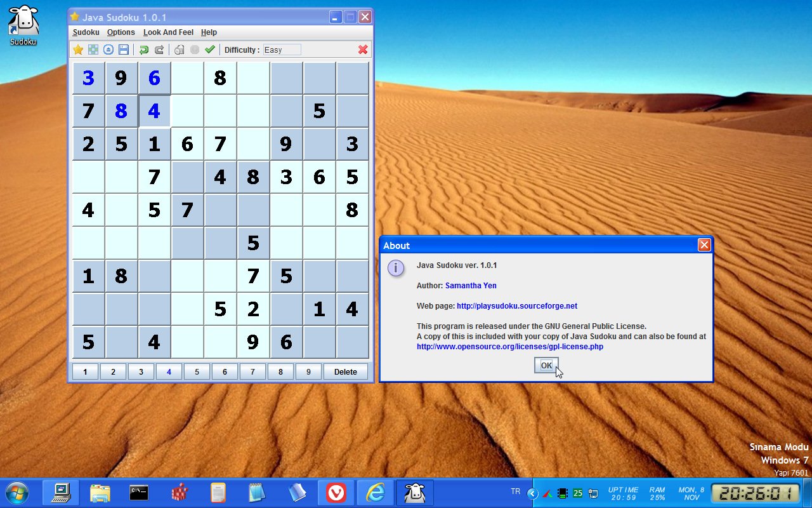Open the command prompt taskbar icon
Image resolution: width=812 pixels, height=508 pixels.
tap(140, 493)
